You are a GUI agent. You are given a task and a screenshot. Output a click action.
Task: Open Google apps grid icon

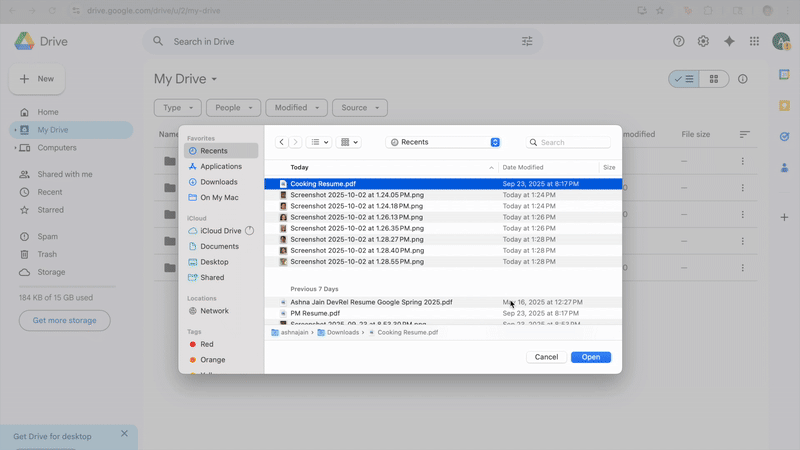[x=754, y=41]
